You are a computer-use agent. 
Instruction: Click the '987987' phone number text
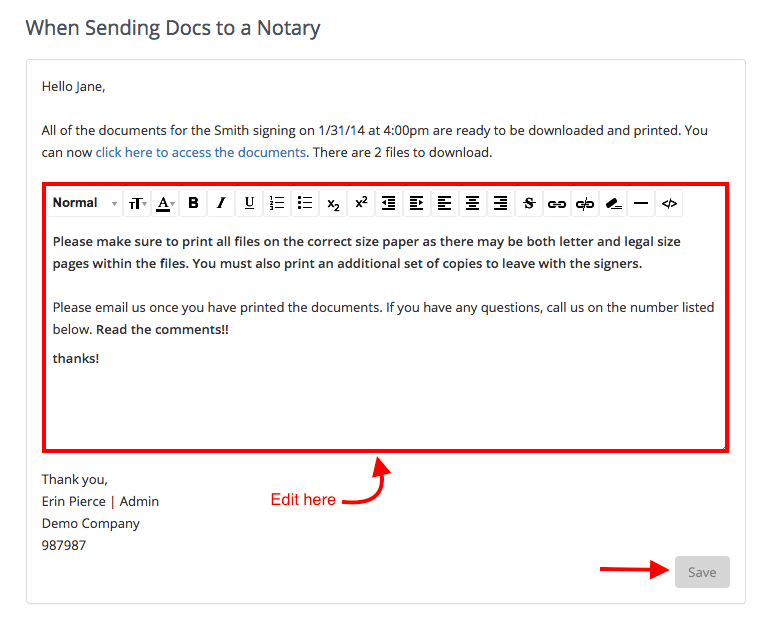click(64, 545)
